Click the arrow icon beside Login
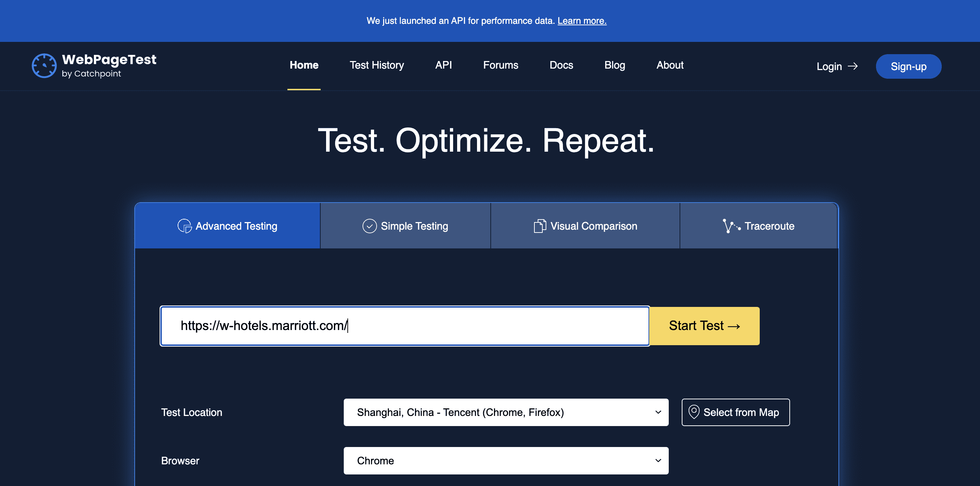980x486 pixels. tap(853, 66)
